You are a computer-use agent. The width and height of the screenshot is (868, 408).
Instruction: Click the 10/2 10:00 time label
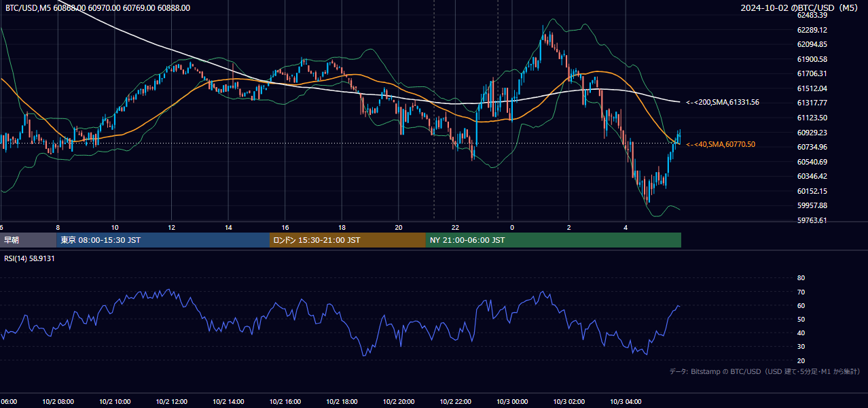pyautogui.click(x=115, y=401)
